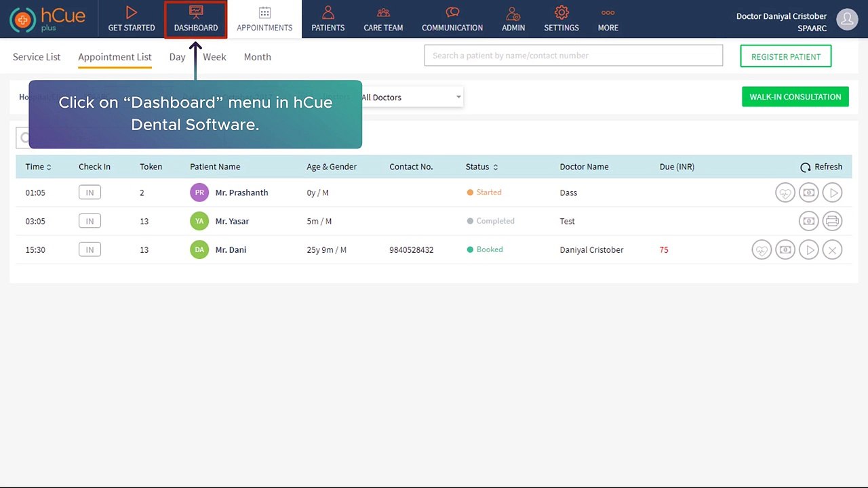Open the hCue plus logo home
Screen dimensions: 868x488
(47, 19)
